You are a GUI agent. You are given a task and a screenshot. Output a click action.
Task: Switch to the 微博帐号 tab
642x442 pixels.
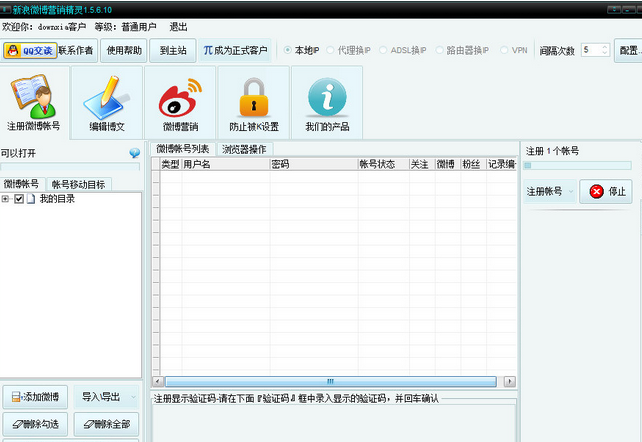tap(21, 184)
